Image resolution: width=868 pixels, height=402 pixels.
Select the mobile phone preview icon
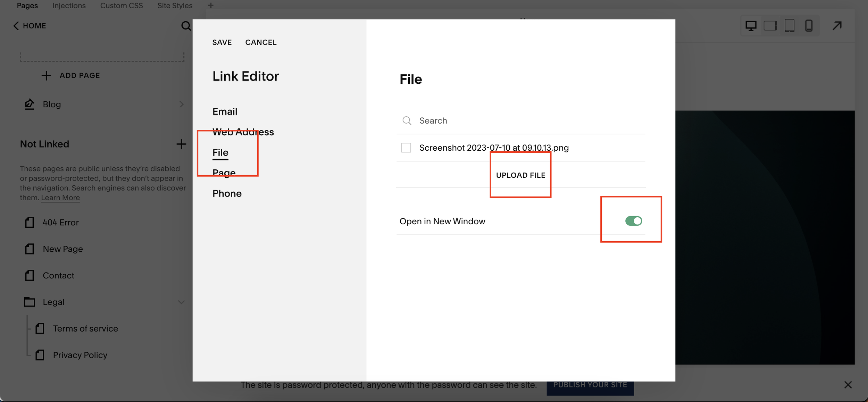click(809, 26)
